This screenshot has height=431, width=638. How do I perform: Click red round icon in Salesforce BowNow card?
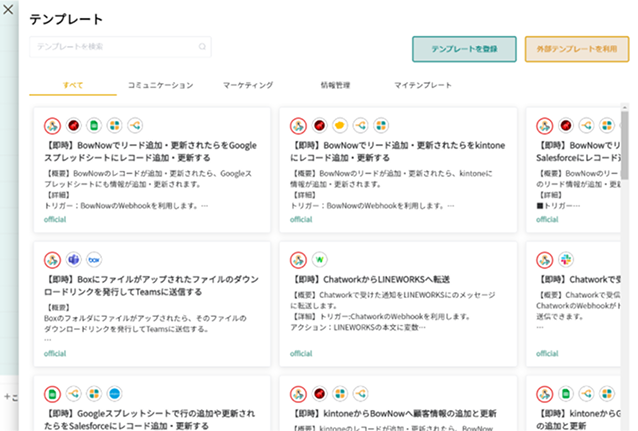point(566,125)
